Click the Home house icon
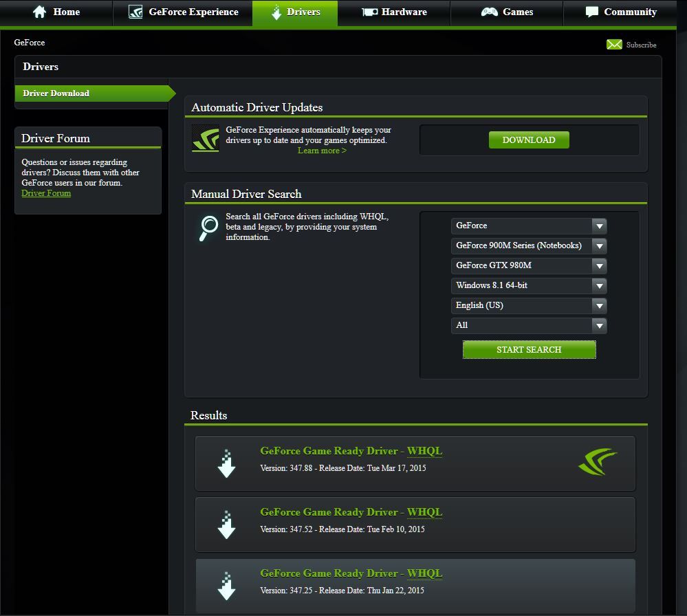 coord(39,12)
